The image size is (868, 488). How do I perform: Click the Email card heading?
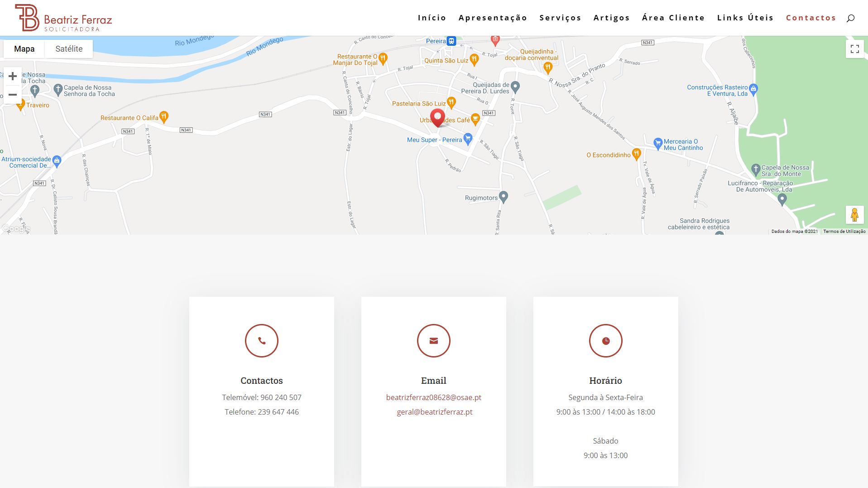tap(434, 381)
